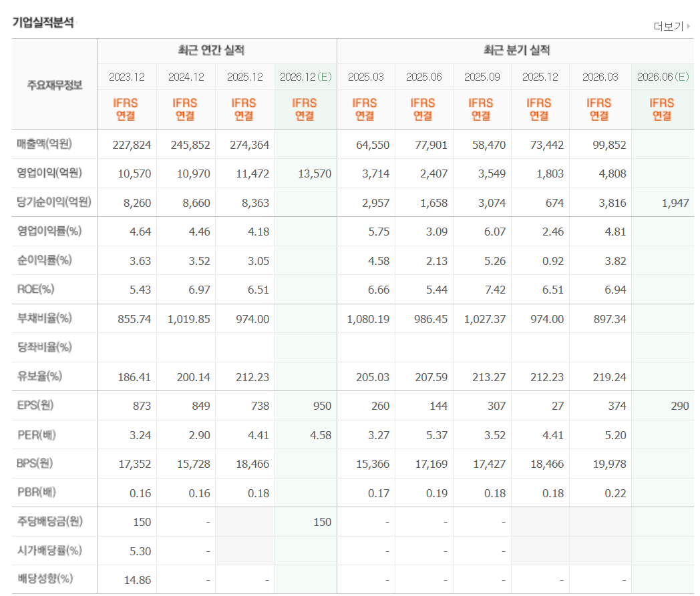Click the 당좌비율(%) row label
Image resolution: width=700 pixels, height=596 pixels.
click(x=44, y=347)
